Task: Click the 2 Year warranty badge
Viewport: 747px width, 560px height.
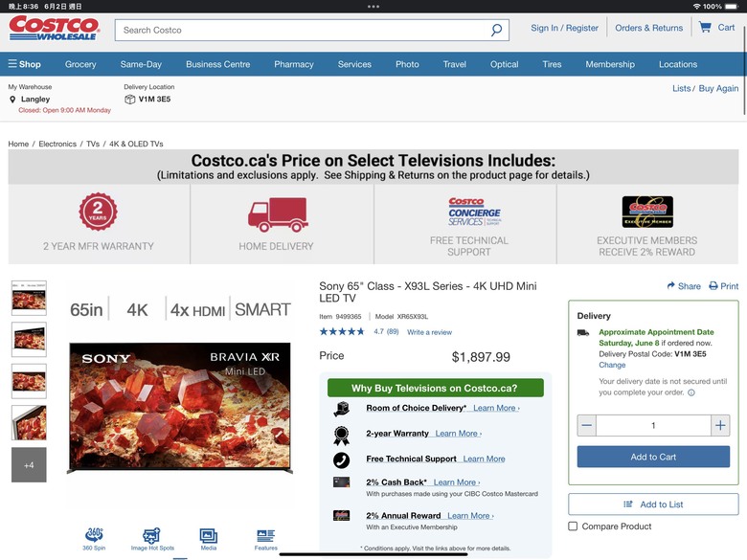Action: (x=98, y=212)
